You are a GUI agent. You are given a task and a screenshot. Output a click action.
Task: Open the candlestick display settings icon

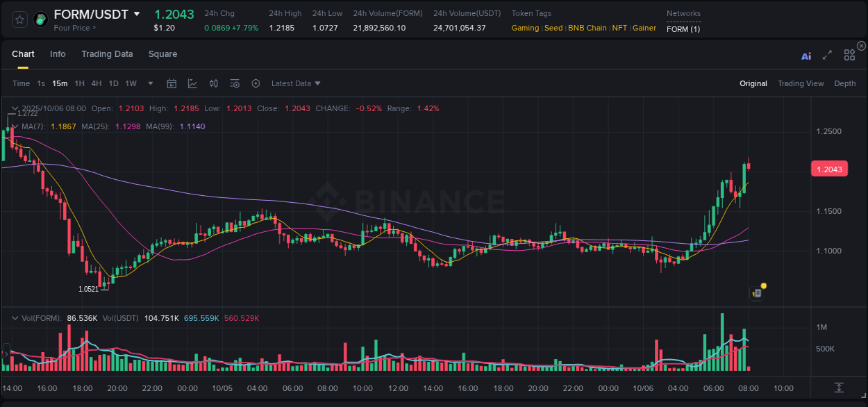214,83
